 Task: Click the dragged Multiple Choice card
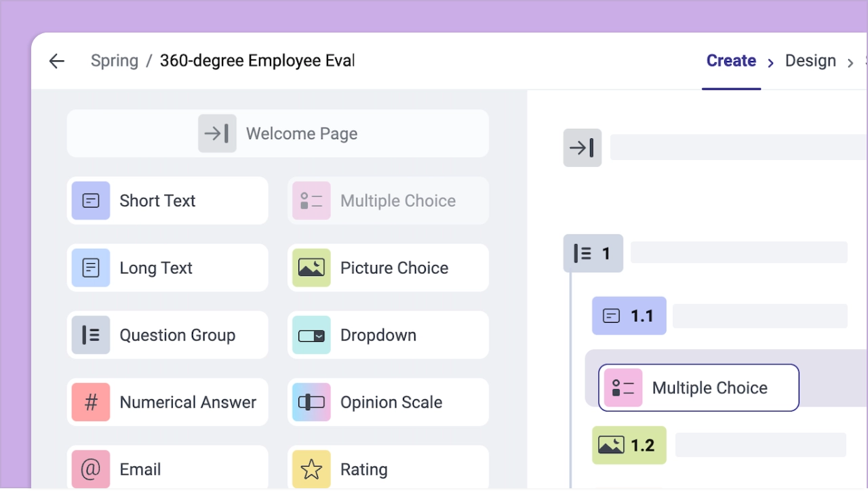click(698, 388)
